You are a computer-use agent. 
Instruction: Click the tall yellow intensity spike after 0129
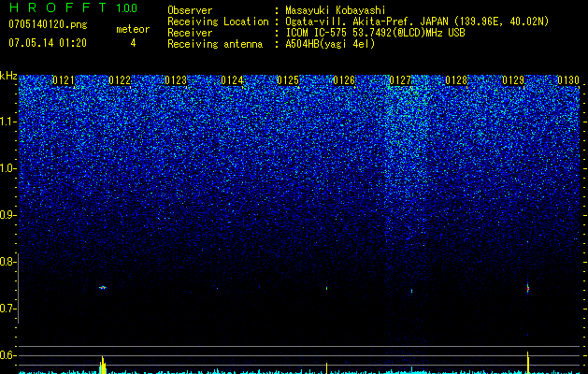click(x=527, y=363)
